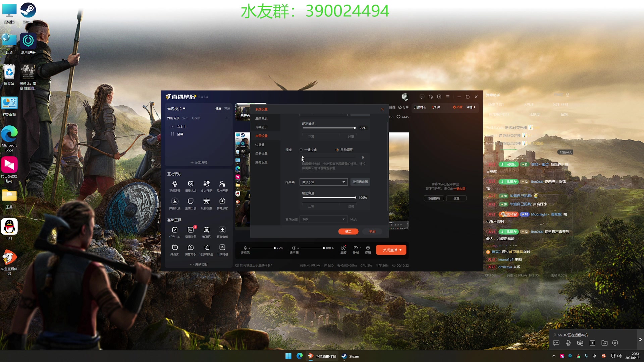This screenshot has width=644, height=362.
Task: Expand microphone options arrow in bottom bar
Action: [x=249, y=248]
